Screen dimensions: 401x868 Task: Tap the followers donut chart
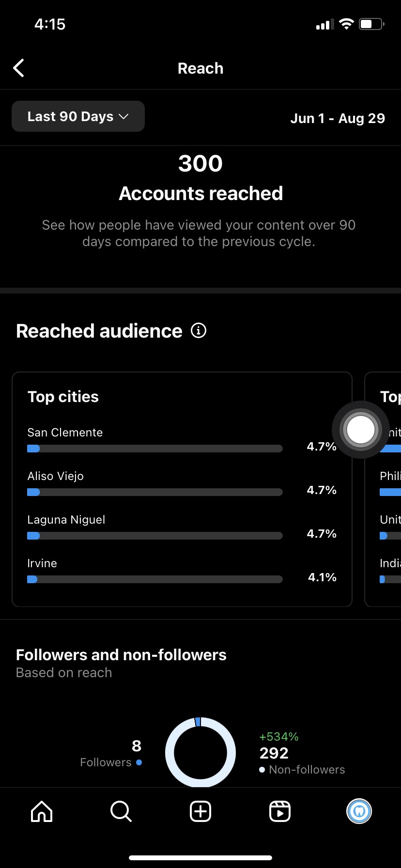(x=200, y=752)
